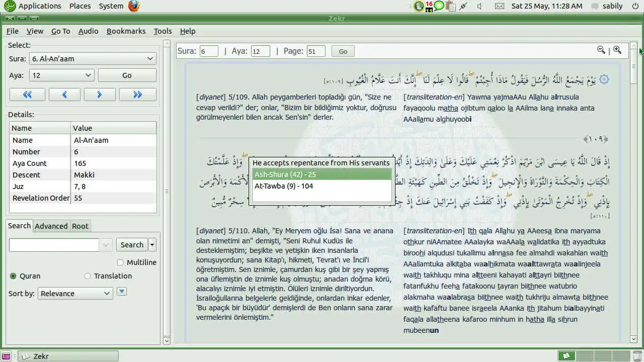Click the mosque prayer-times tray icon

[419, 6]
